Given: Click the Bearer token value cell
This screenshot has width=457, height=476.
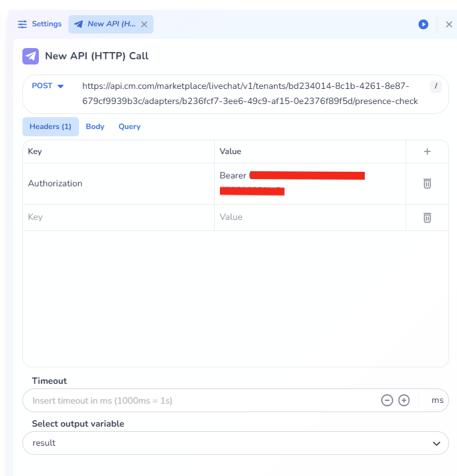Looking at the screenshot, I should 310,184.
